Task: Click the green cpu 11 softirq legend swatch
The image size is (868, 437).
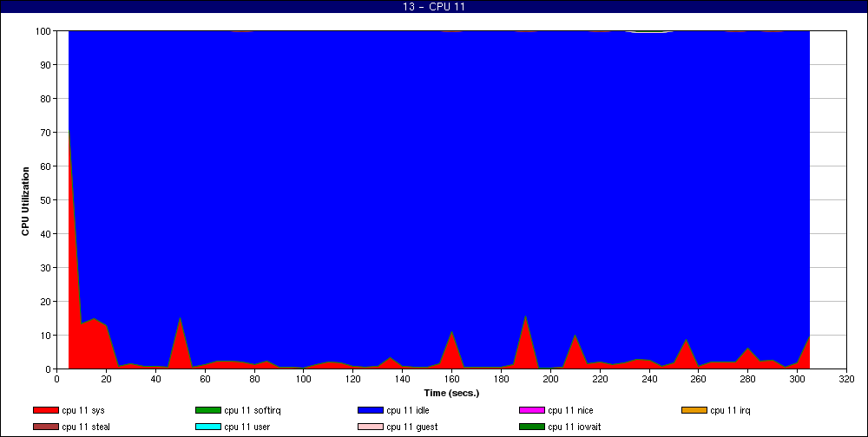Action: pyautogui.click(x=207, y=410)
